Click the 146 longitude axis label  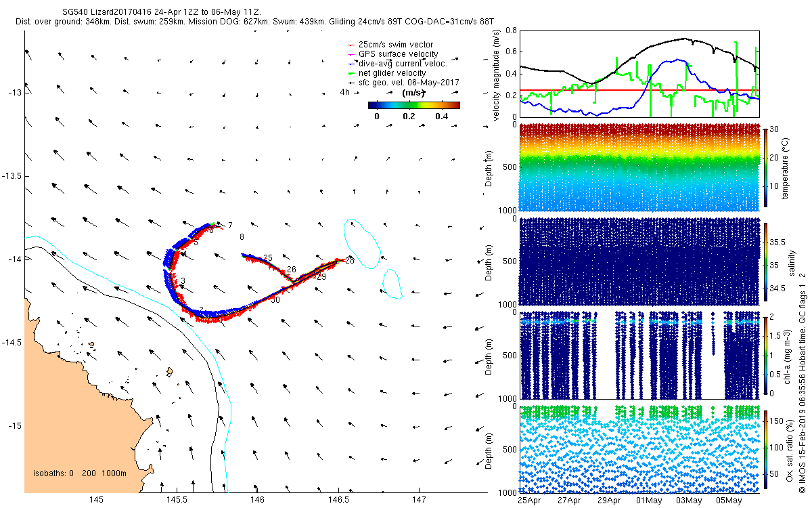point(257,500)
